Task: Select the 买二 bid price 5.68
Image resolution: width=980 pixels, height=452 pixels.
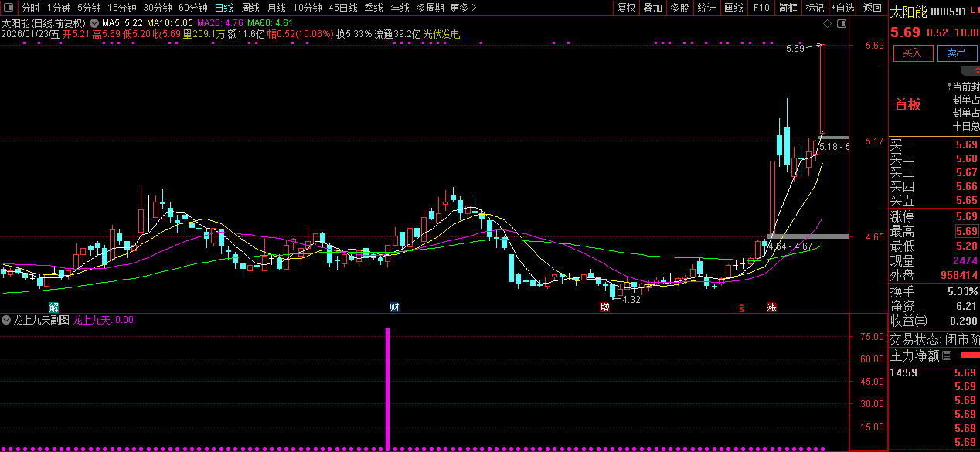Action: pyautogui.click(x=967, y=158)
